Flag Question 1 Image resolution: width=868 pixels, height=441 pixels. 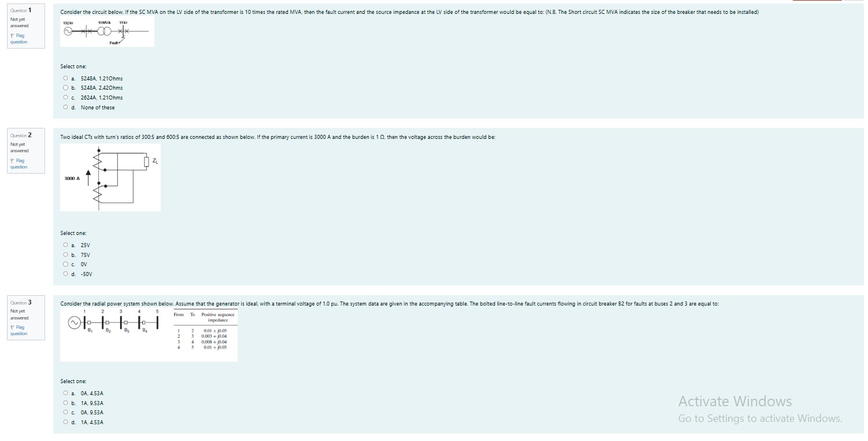tap(19, 39)
